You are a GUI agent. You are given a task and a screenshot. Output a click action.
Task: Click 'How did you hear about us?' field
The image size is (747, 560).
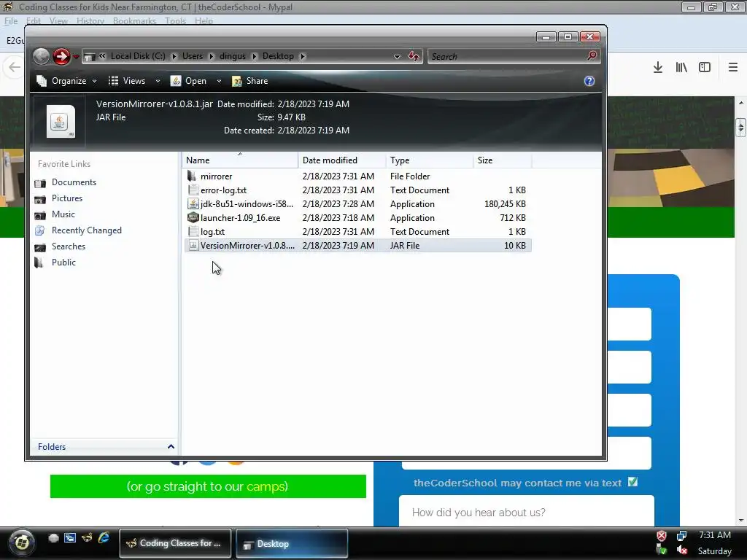point(526,512)
